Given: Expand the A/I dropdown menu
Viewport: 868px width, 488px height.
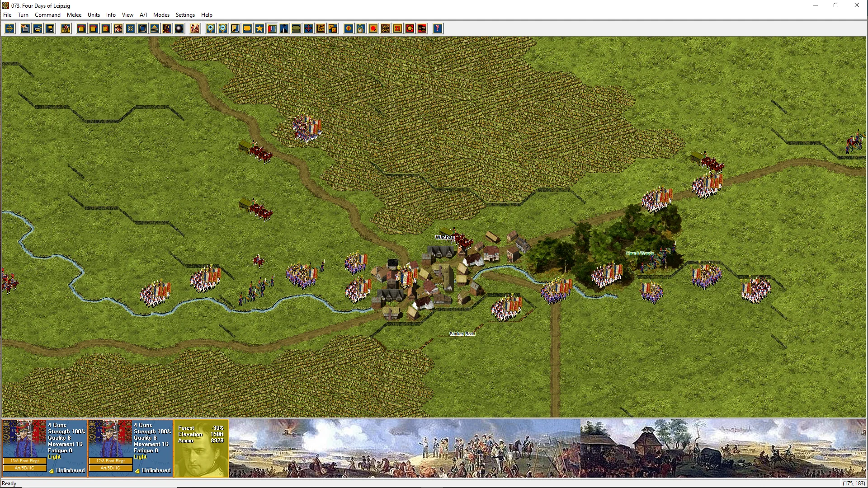Looking at the screenshot, I should pyautogui.click(x=143, y=15).
